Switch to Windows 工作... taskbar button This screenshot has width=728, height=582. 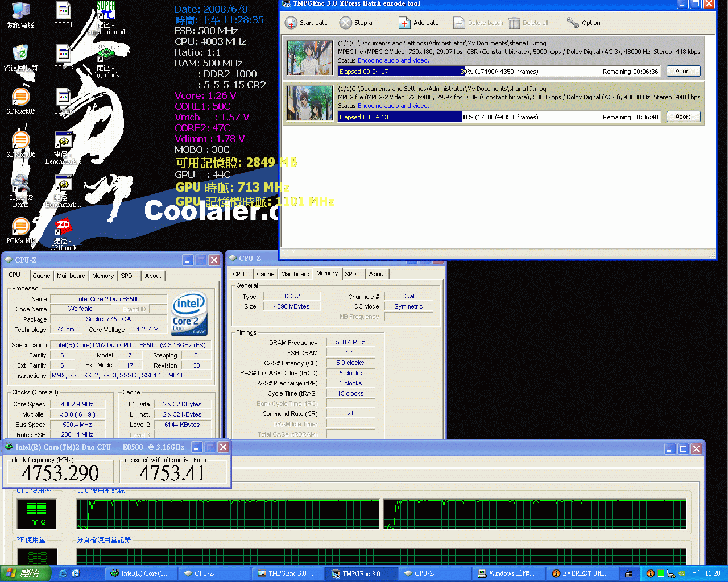click(x=508, y=573)
